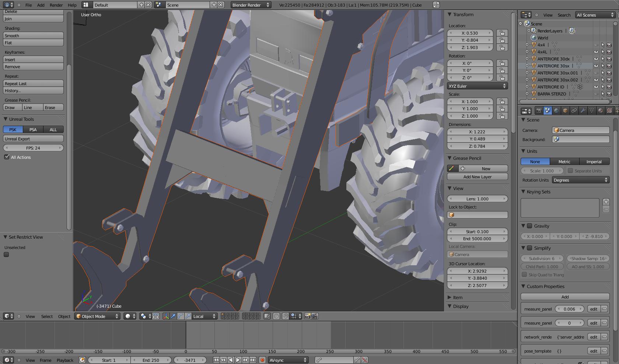
Task: Click the Grease Pencil pencil icon
Action: coord(452,168)
